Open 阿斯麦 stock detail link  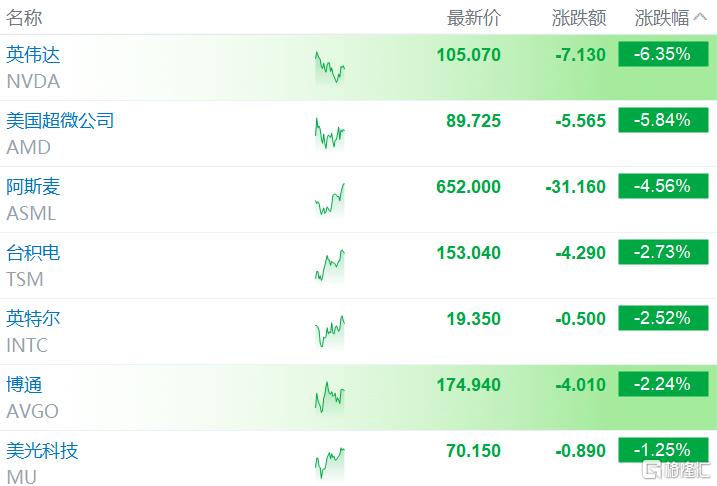click(x=33, y=187)
